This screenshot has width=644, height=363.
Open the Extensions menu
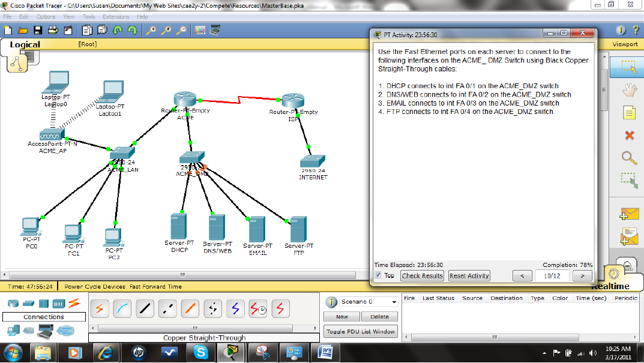click(x=116, y=16)
